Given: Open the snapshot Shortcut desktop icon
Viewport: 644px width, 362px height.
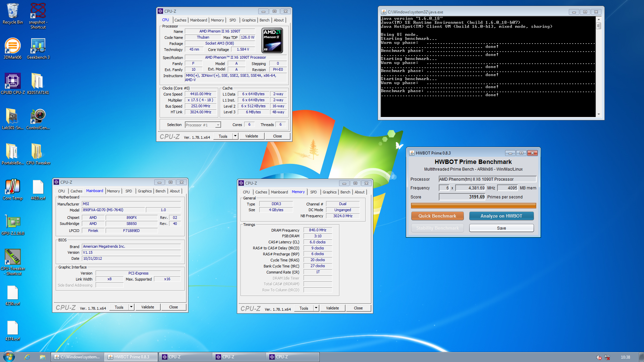Looking at the screenshot, I should (x=38, y=16).
